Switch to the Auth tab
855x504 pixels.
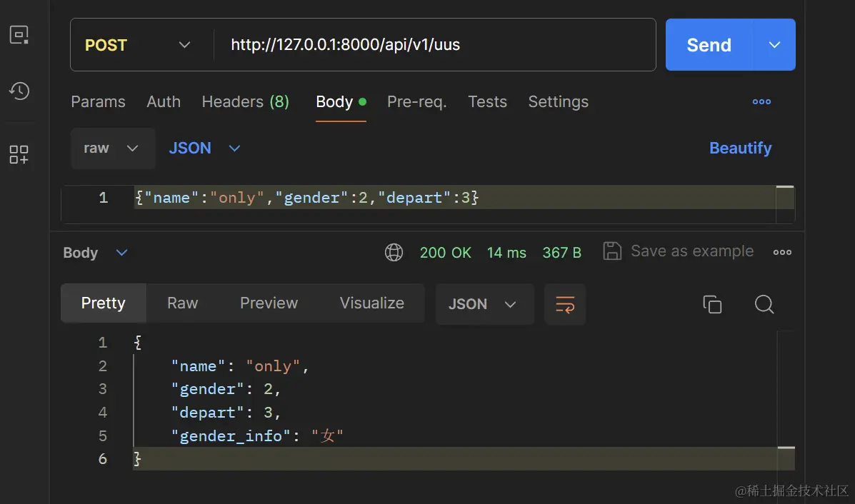(x=164, y=102)
